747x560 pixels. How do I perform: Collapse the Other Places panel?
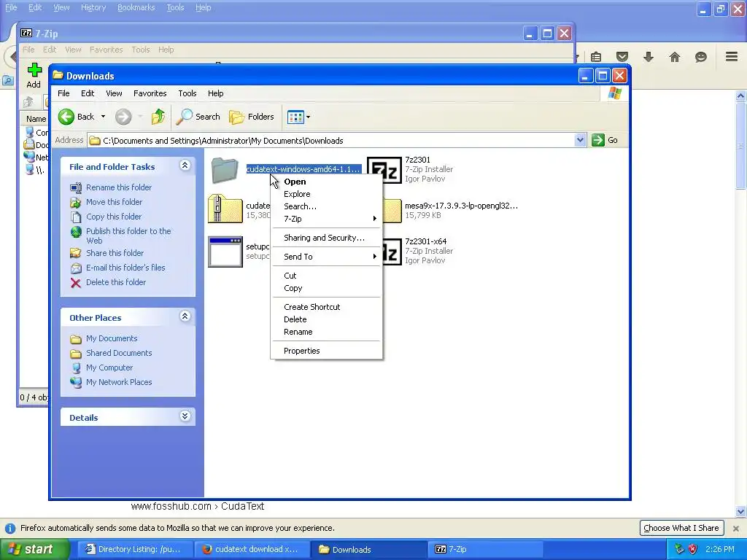[185, 316]
